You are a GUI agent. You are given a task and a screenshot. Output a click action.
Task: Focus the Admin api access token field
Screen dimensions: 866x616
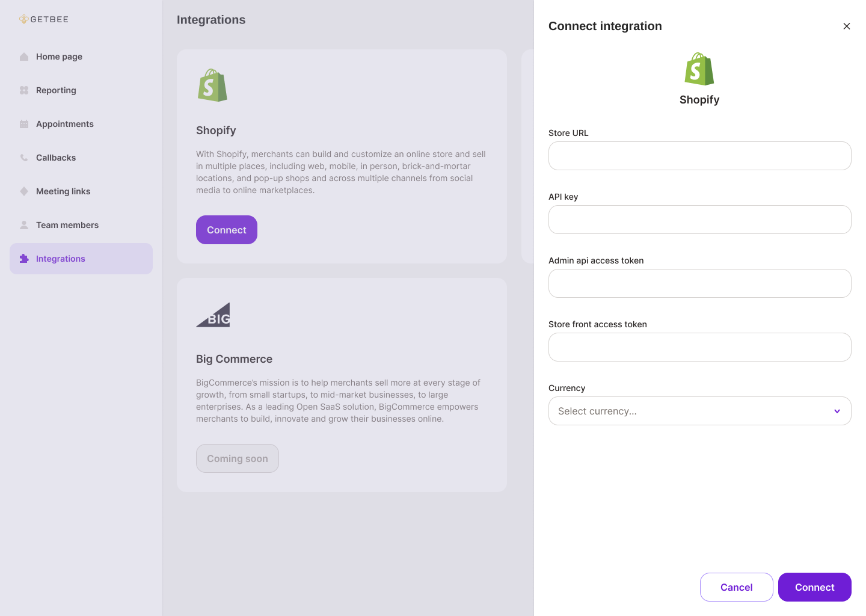click(700, 283)
